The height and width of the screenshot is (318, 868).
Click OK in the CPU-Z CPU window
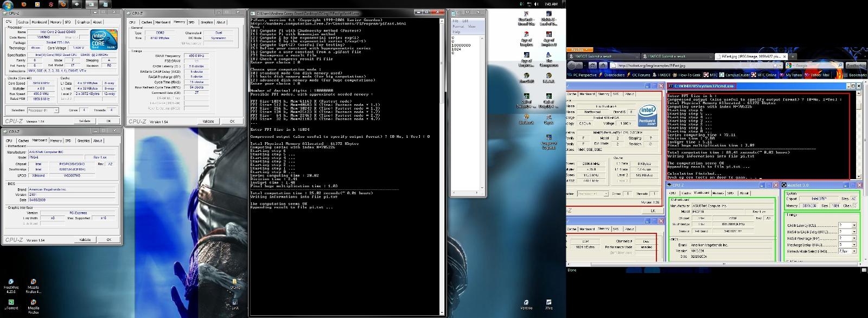pos(108,121)
